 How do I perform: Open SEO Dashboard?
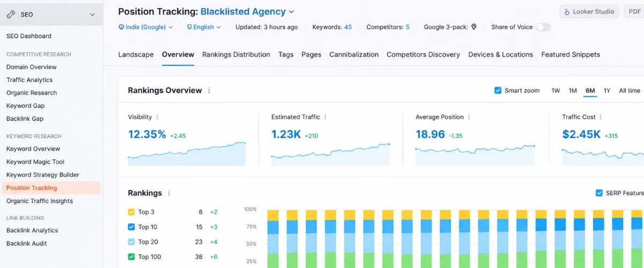pyautogui.click(x=29, y=36)
